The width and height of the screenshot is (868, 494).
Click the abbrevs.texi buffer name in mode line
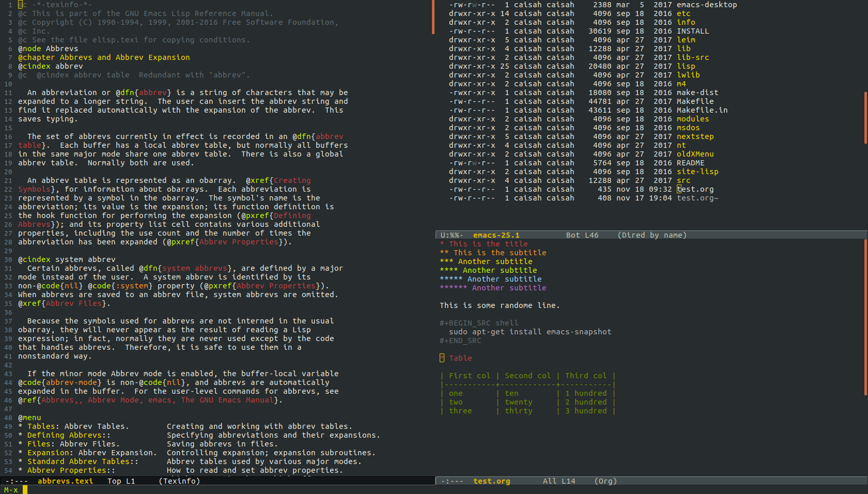66,481
